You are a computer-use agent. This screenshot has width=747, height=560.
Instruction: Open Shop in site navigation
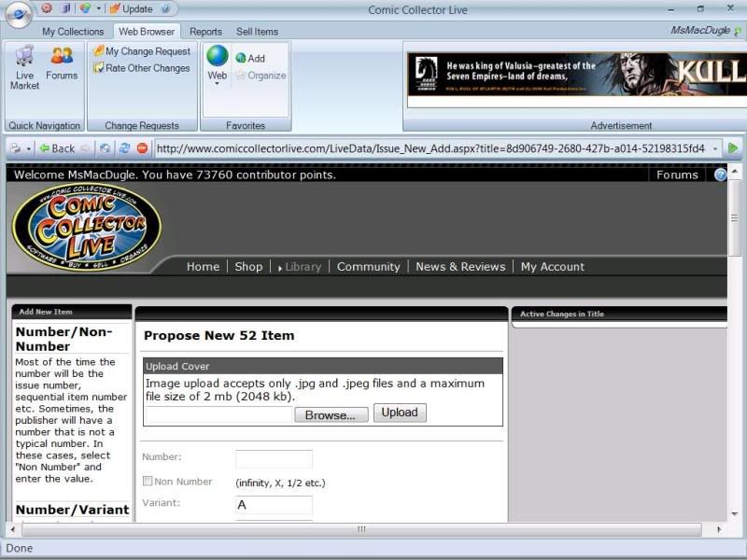(x=248, y=267)
